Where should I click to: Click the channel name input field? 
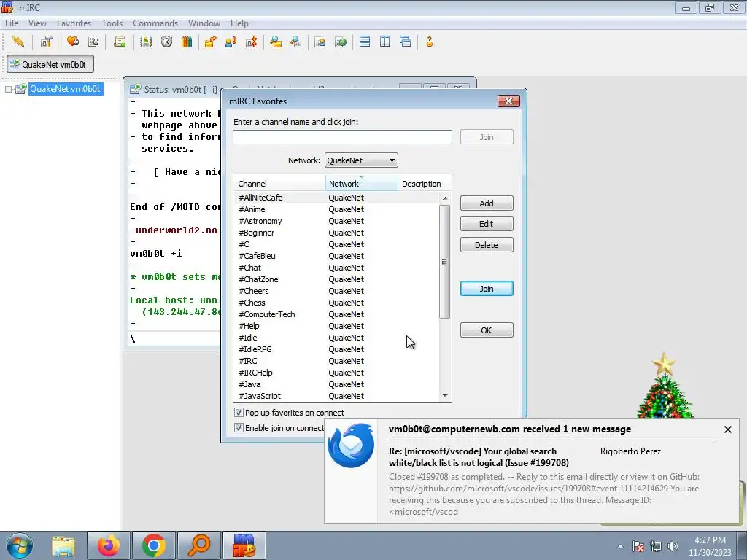tap(342, 137)
